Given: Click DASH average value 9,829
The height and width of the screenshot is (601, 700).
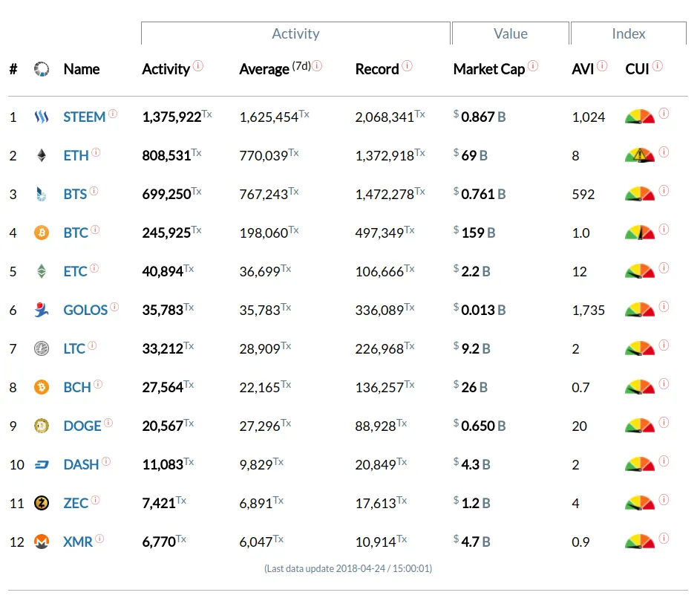Looking at the screenshot, I should (x=256, y=465).
